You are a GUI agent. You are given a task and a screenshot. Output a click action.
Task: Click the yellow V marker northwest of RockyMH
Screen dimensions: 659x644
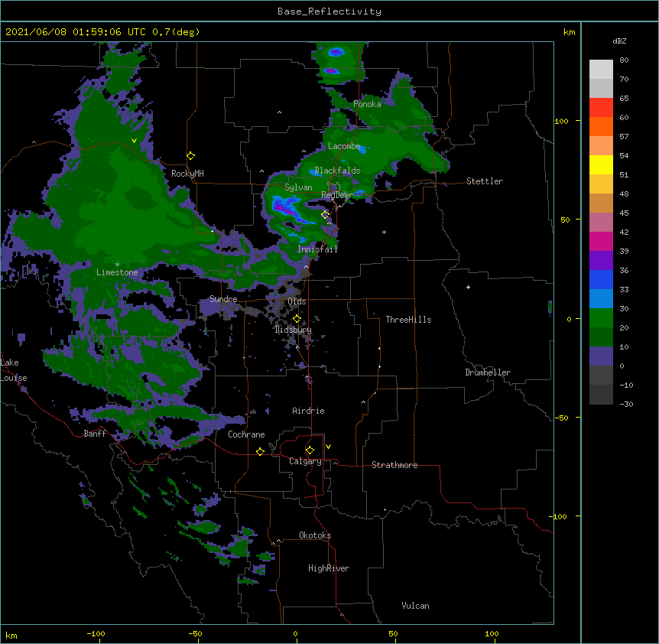click(x=134, y=141)
